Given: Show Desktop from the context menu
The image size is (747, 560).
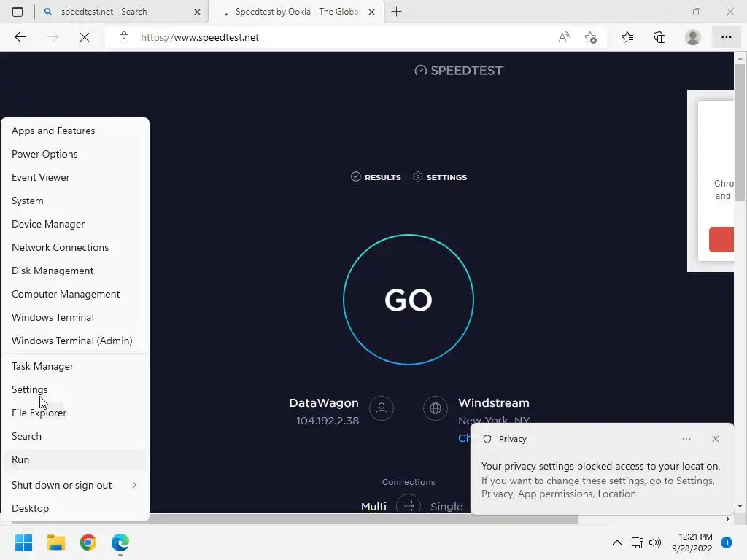Looking at the screenshot, I should click(75, 508).
